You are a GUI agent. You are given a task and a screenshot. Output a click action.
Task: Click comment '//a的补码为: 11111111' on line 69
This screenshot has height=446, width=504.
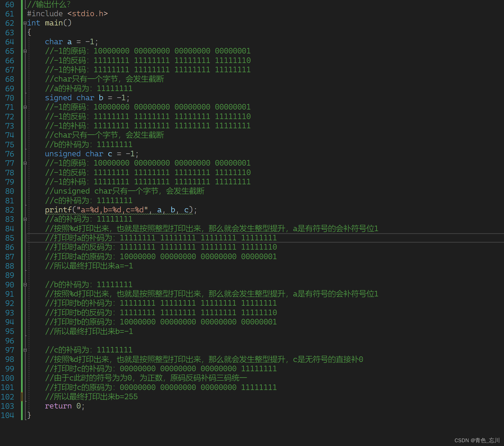89,89
